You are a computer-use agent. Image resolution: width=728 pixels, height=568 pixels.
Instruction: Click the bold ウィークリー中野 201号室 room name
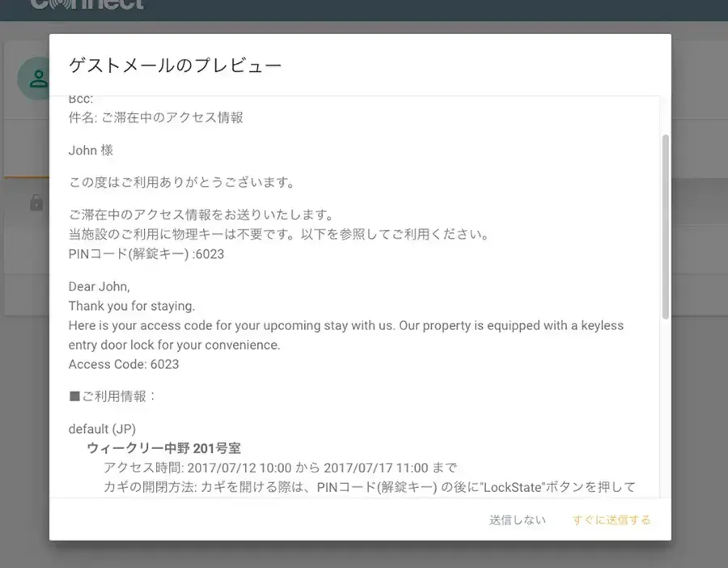coord(164,448)
